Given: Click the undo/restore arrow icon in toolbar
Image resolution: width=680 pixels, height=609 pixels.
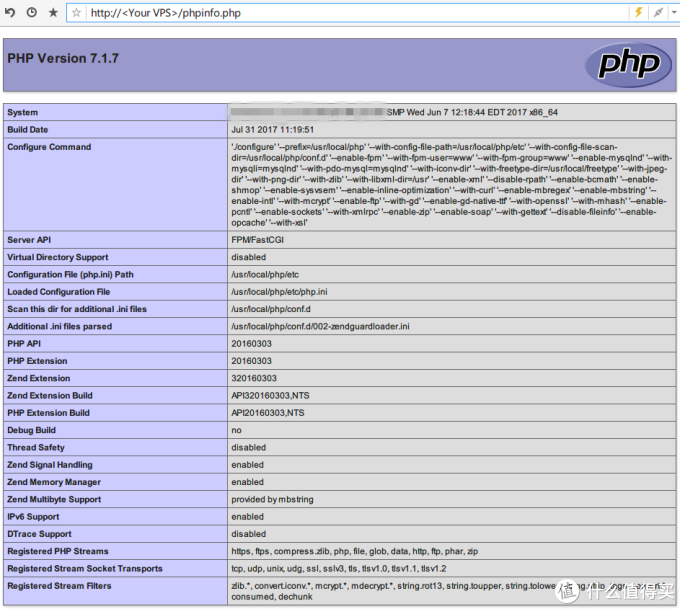Looking at the screenshot, I should click(11, 13).
